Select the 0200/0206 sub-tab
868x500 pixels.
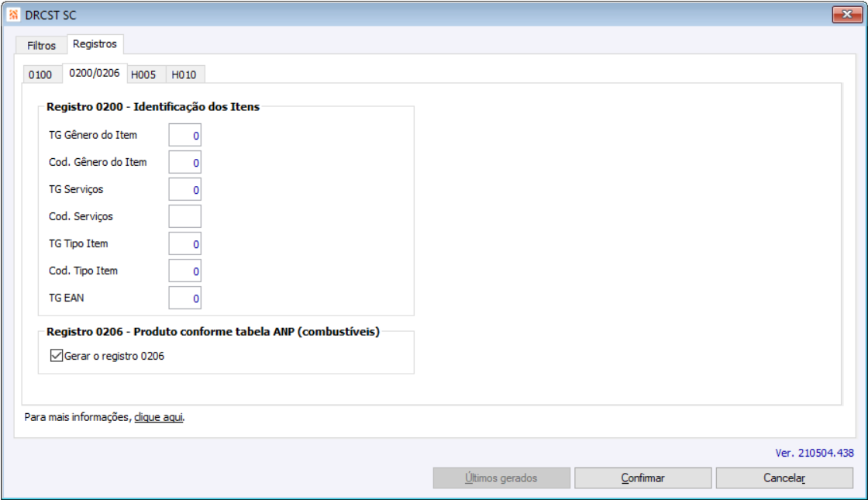click(94, 73)
